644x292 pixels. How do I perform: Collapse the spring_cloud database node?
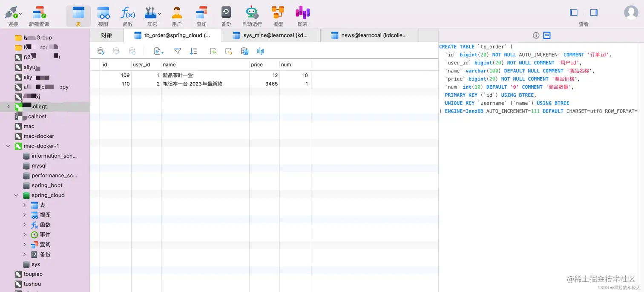16,195
